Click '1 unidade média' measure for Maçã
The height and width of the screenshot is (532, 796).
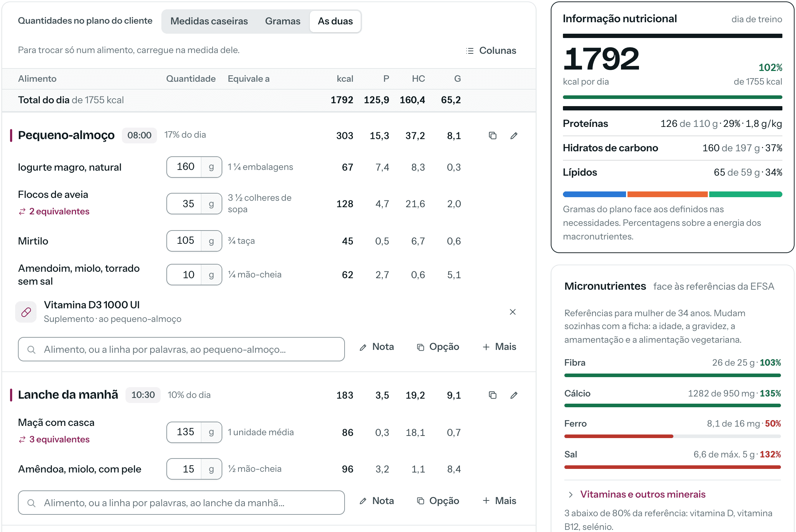coord(261,432)
